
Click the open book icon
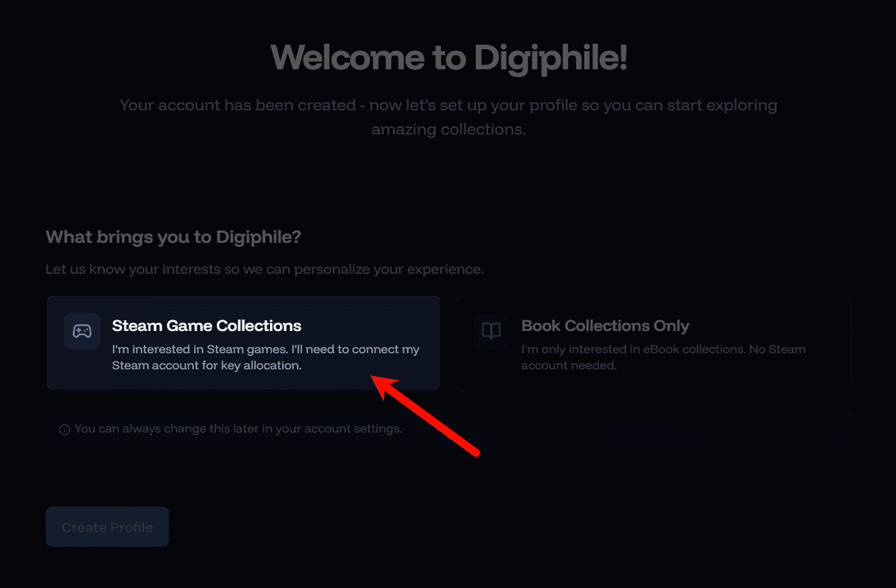pyautogui.click(x=491, y=331)
